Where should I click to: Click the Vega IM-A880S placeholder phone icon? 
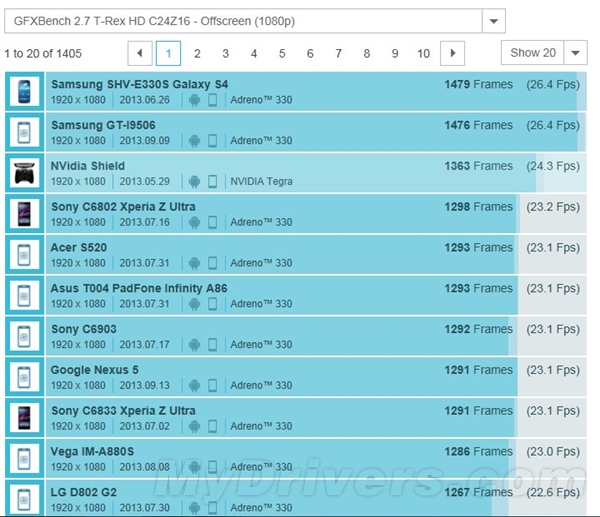point(24,458)
